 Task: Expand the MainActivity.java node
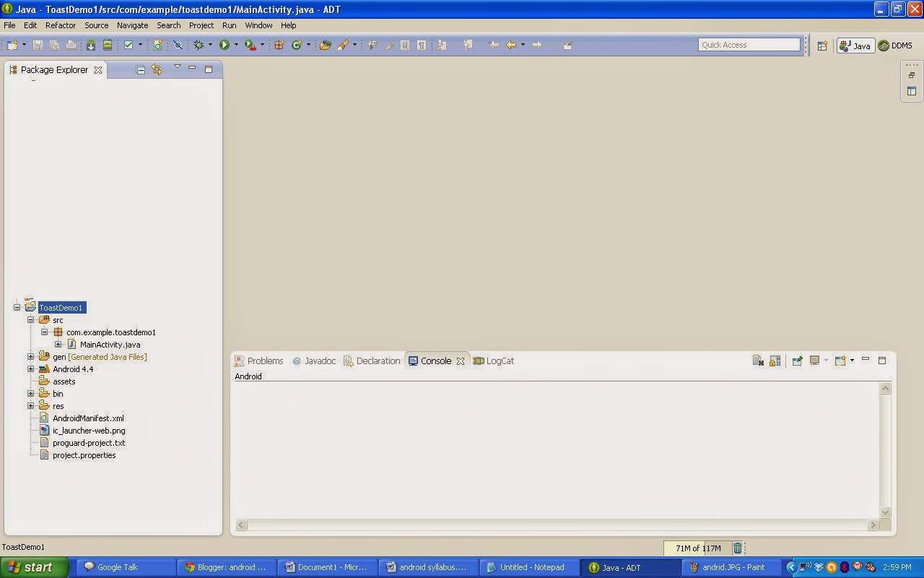(x=58, y=345)
